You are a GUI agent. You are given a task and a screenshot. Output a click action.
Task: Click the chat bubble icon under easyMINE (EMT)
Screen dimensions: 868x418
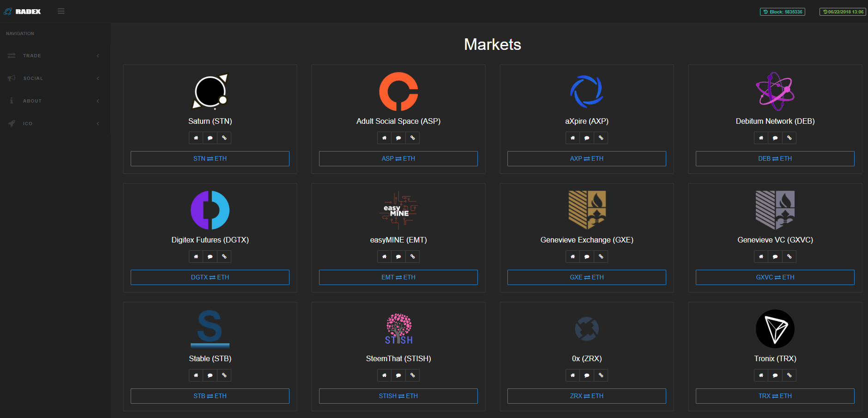[398, 256]
